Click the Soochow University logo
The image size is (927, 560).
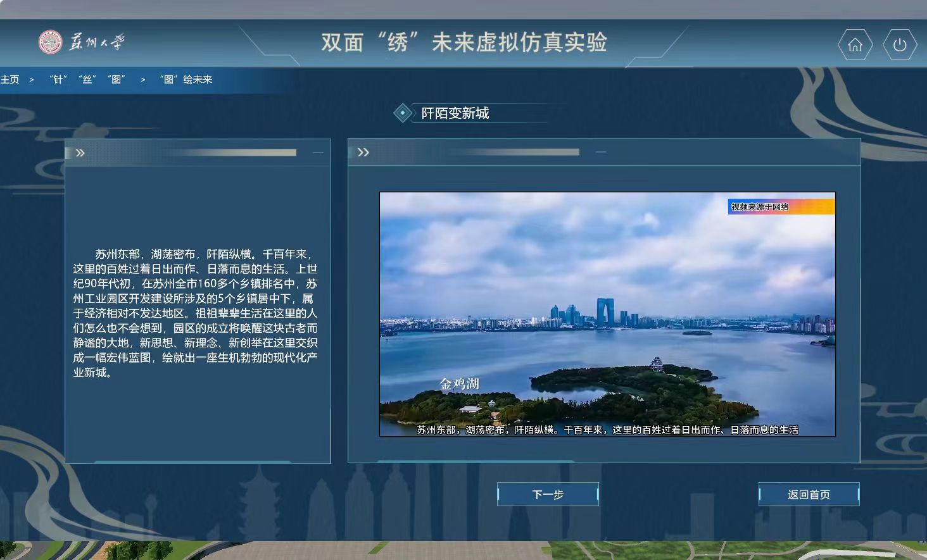click(x=82, y=42)
